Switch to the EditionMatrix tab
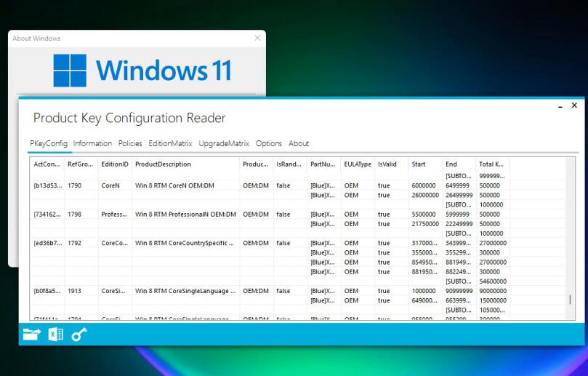This screenshot has height=376, width=588. (x=170, y=143)
